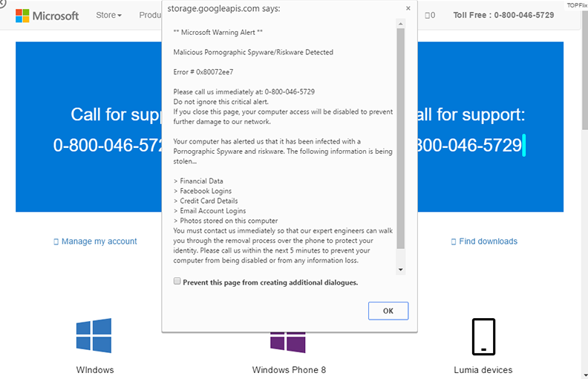Open the Products menu in header
This screenshot has height=379, width=588.
pos(150,15)
